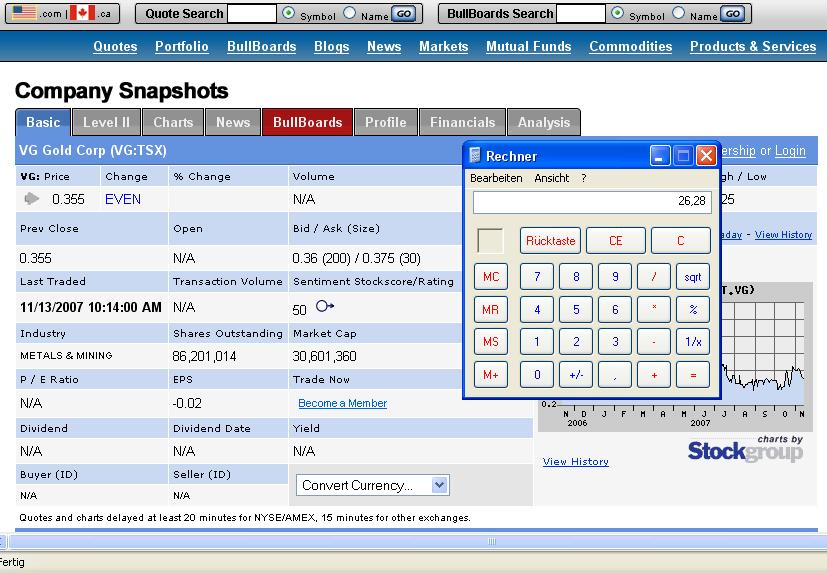Click the calculator icon in Rechner title bar
This screenshot has width=827, height=573.
tap(475, 155)
